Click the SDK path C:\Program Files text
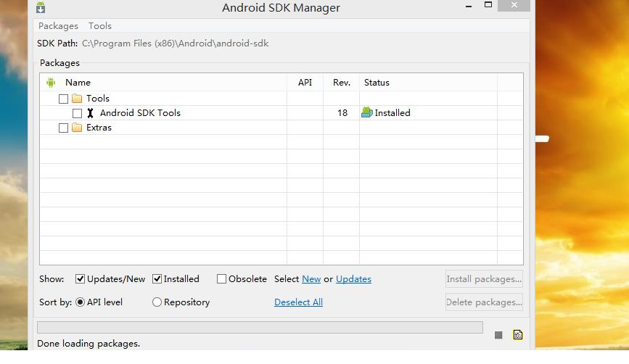Screen dimensions: 629x364 pos(175,44)
